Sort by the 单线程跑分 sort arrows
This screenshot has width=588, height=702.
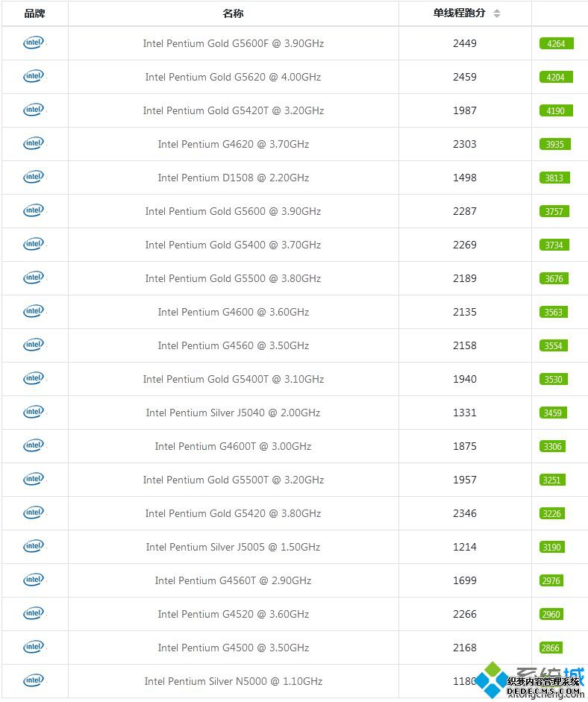point(497,13)
